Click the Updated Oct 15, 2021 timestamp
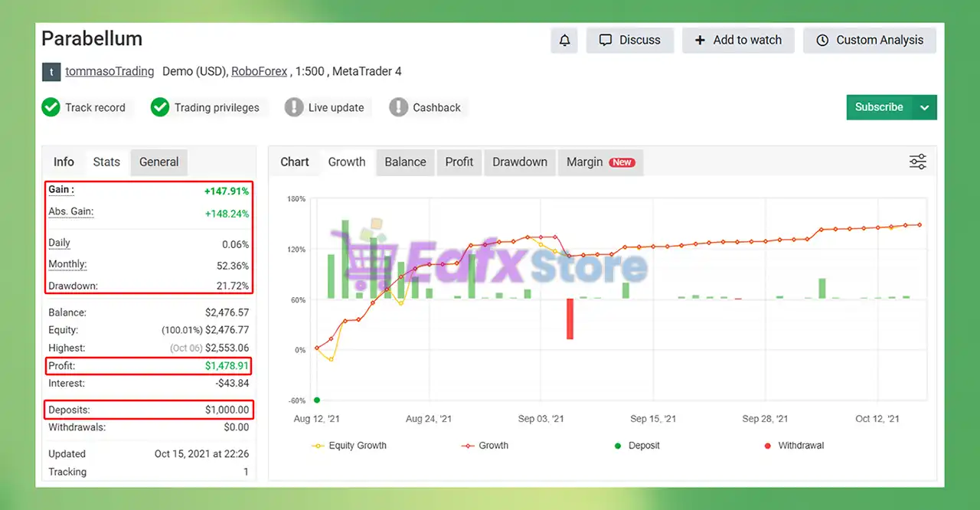The image size is (980, 510). (x=201, y=454)
